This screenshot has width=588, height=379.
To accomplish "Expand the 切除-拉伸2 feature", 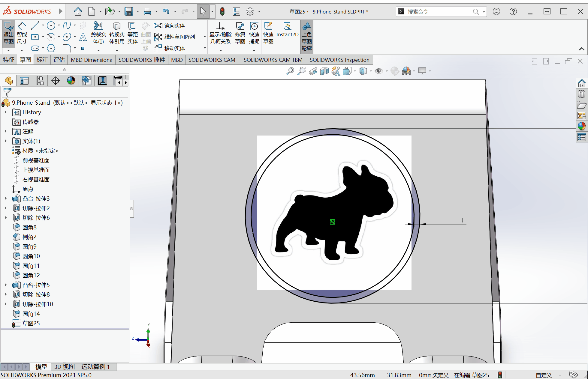I will (x=5, y=208).
